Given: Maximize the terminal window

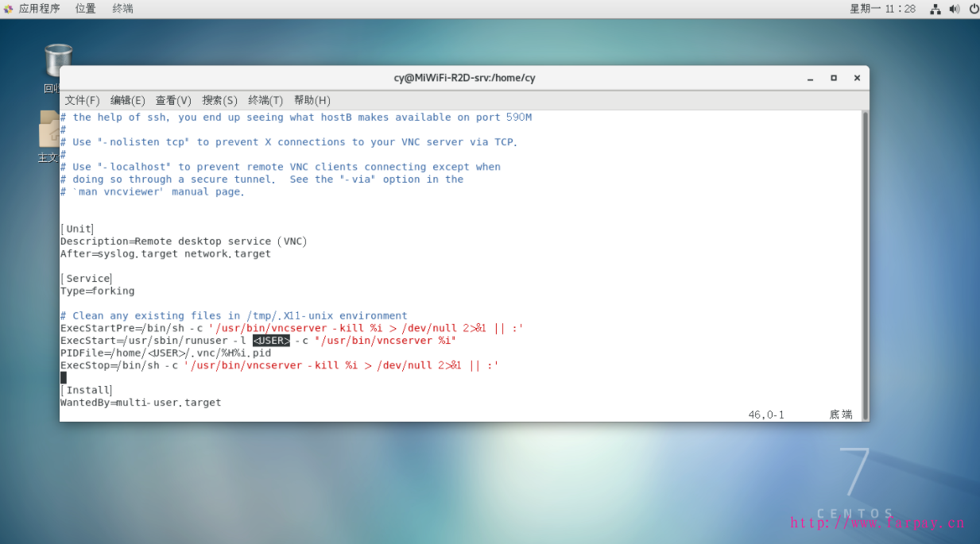Looking at the screenshot, I should pos(834,78).
